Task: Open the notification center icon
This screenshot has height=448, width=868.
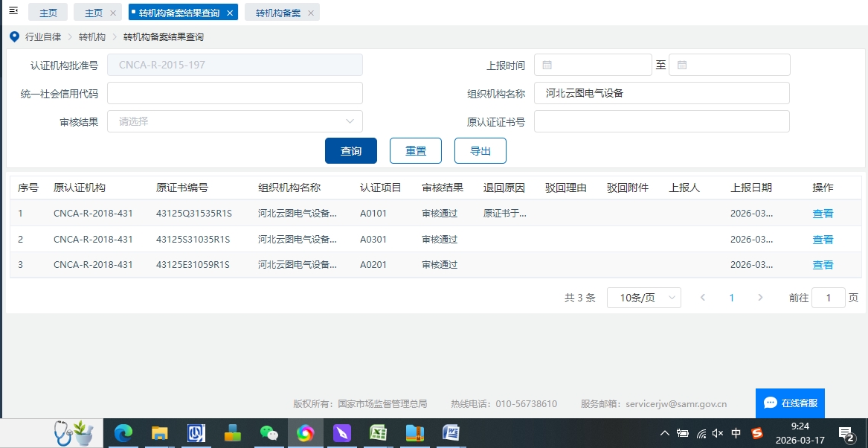Action: [846, 433]
